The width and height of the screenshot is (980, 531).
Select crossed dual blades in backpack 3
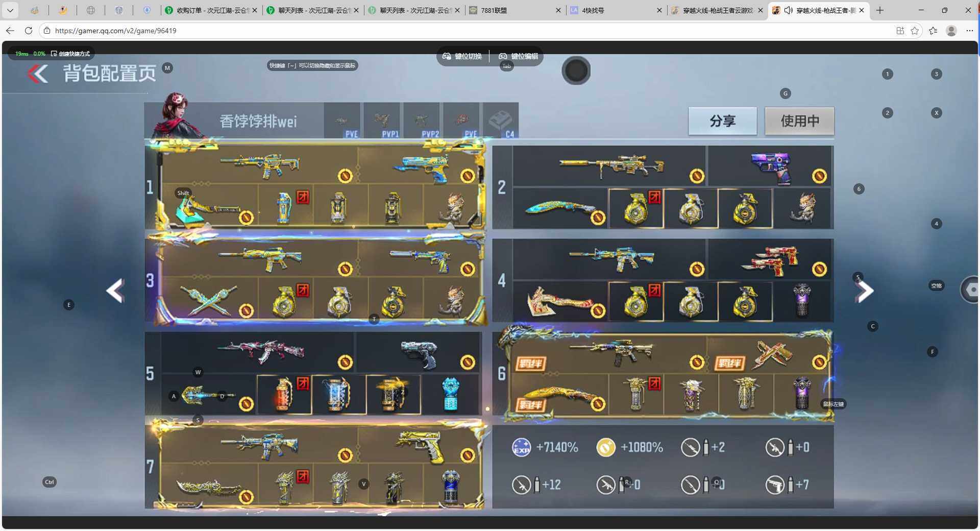[208, 301]
